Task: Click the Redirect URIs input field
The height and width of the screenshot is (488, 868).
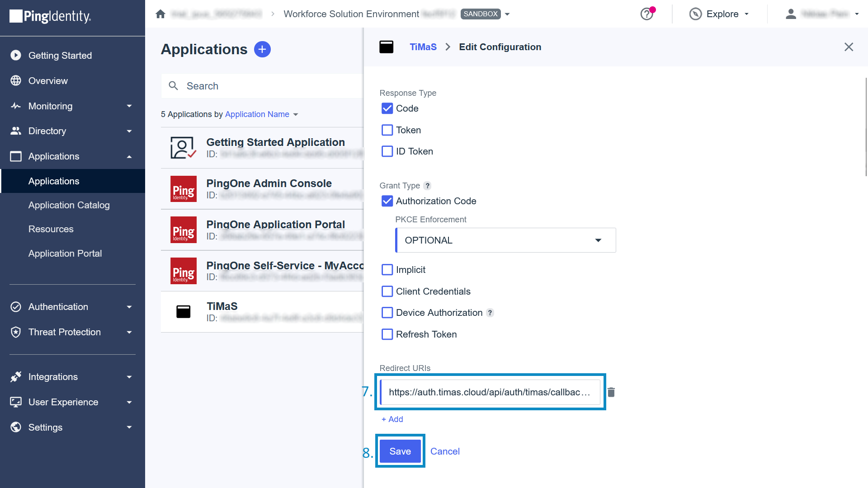Action: pyautogui.click(x=490, y=392)
